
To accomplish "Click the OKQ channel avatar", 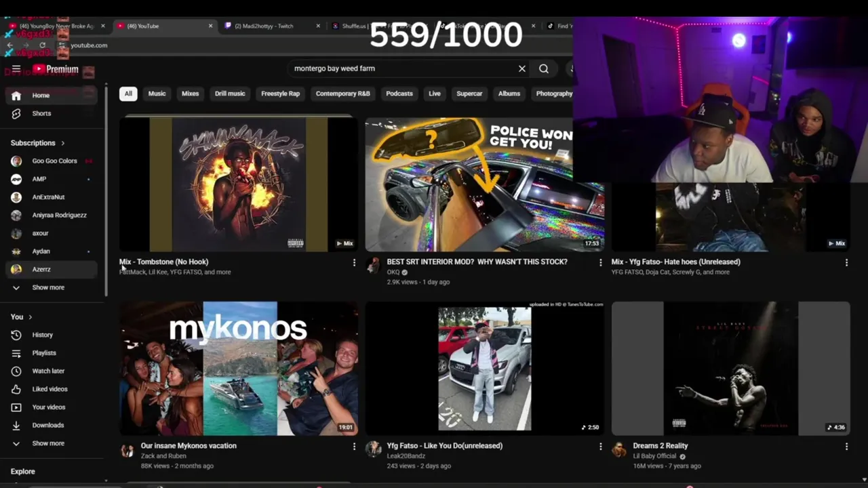I will click(373, 266).
